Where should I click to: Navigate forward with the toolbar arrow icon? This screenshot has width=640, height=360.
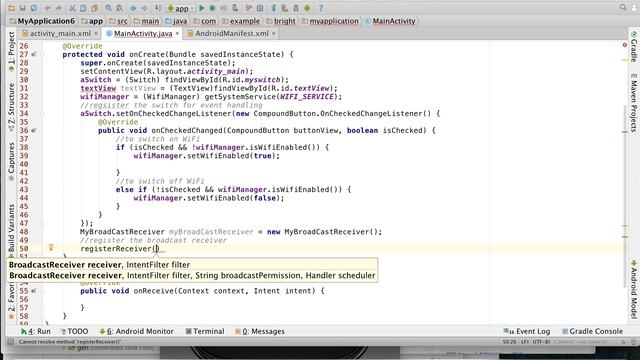144,8
